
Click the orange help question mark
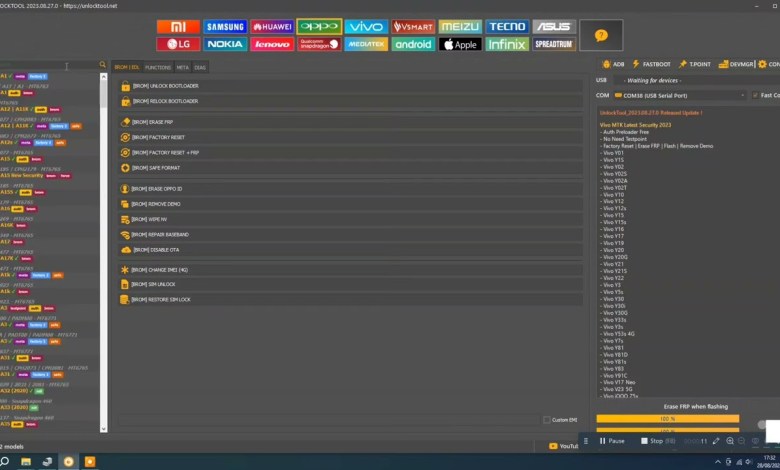(x=601, y=35)
